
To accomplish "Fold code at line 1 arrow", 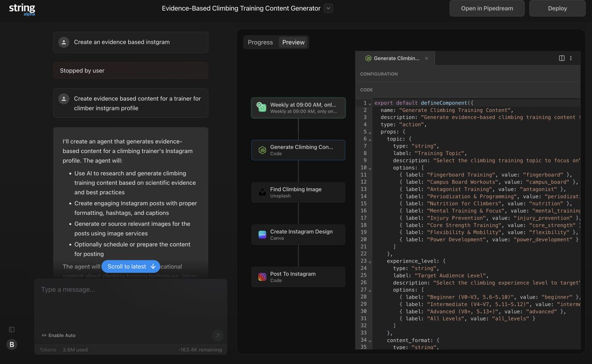I will click(x=370, y=104).
